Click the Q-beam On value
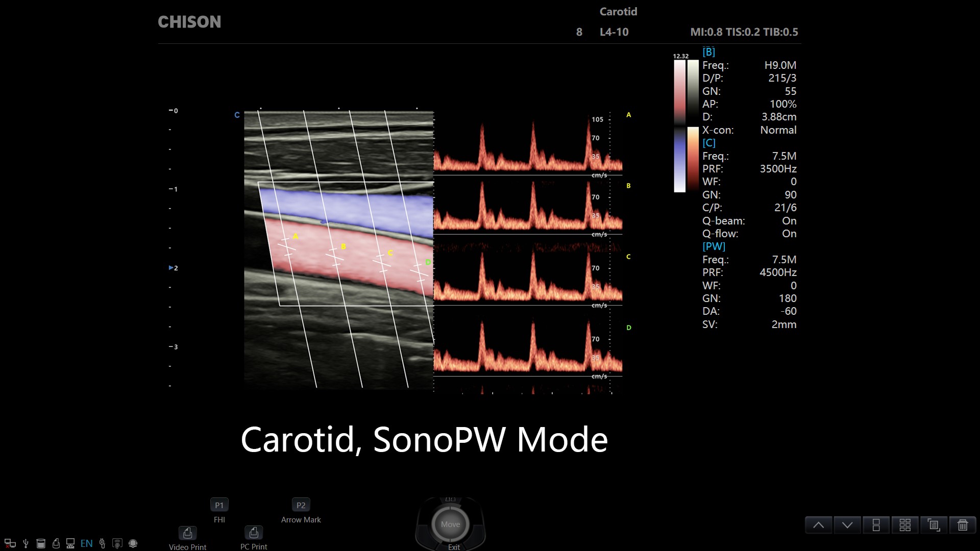 pyautogui.click(x=789, y=221)
